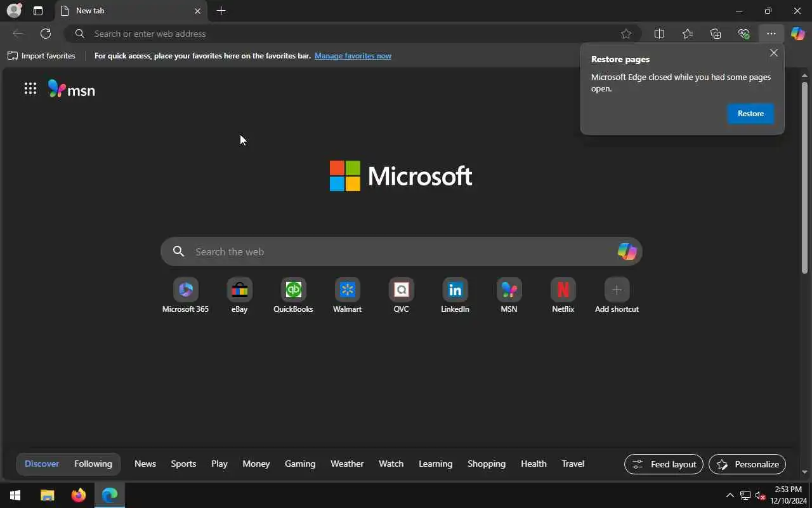Open the MSN shortcut tile

click(x=509, y=295)
